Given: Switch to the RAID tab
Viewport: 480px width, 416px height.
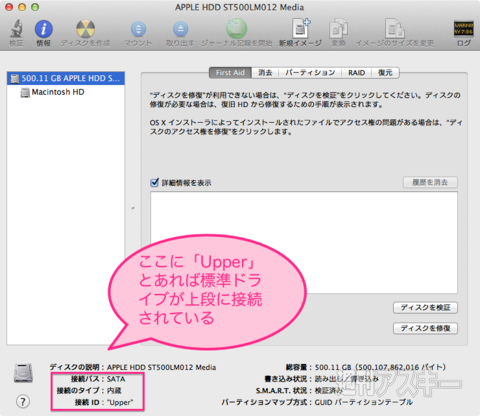Looking at the screenshot, I should (x=356, y=73).
